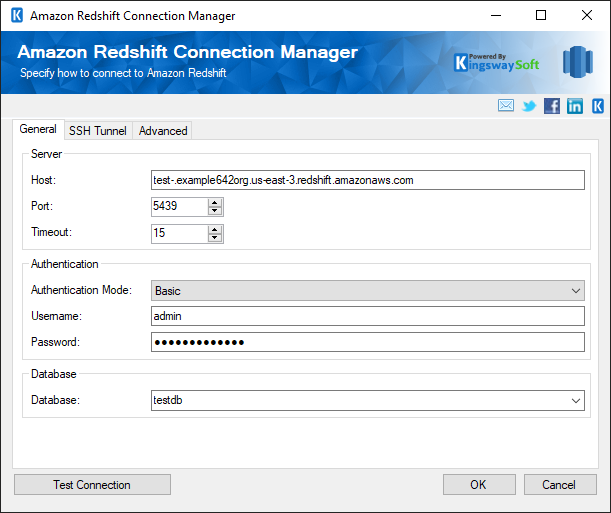Open the Advanced tab
The width and height of the screenshot is (611, 513).
[x=163, y=131]
